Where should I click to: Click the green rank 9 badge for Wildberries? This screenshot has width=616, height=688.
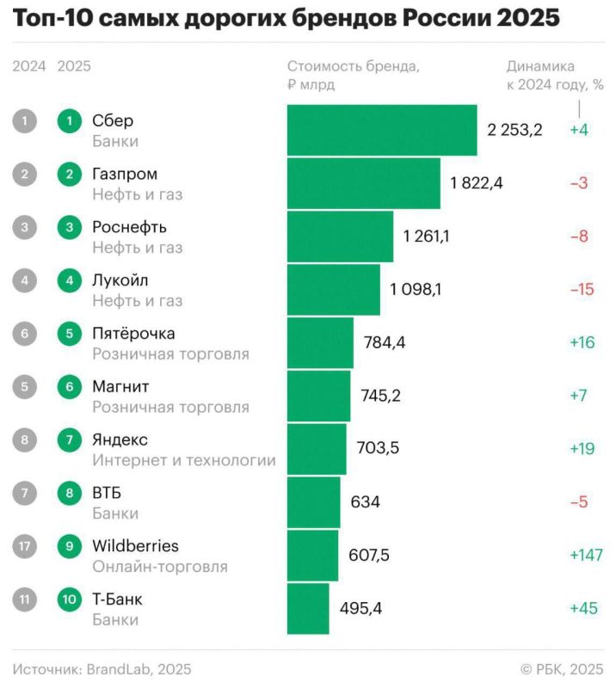pos(70,546)
